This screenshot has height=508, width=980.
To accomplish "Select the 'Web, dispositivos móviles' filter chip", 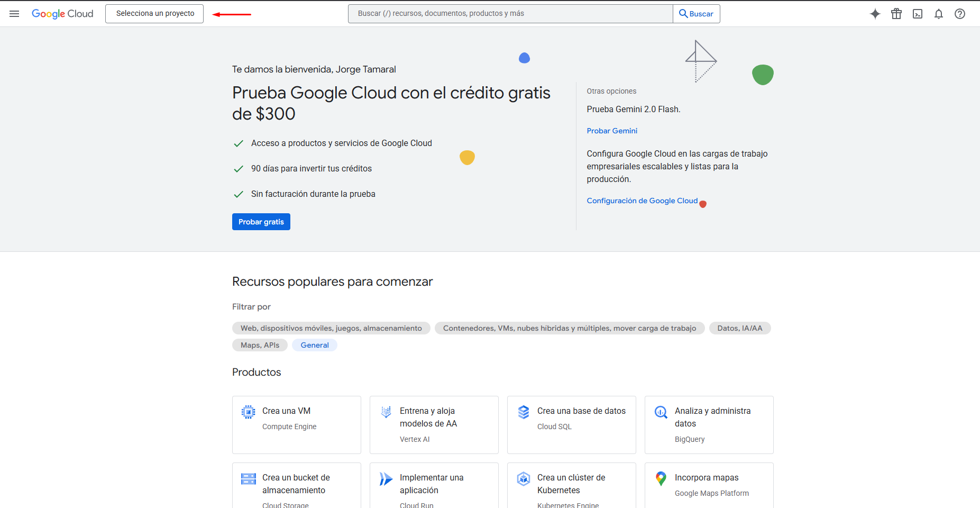I will (331, 328).
